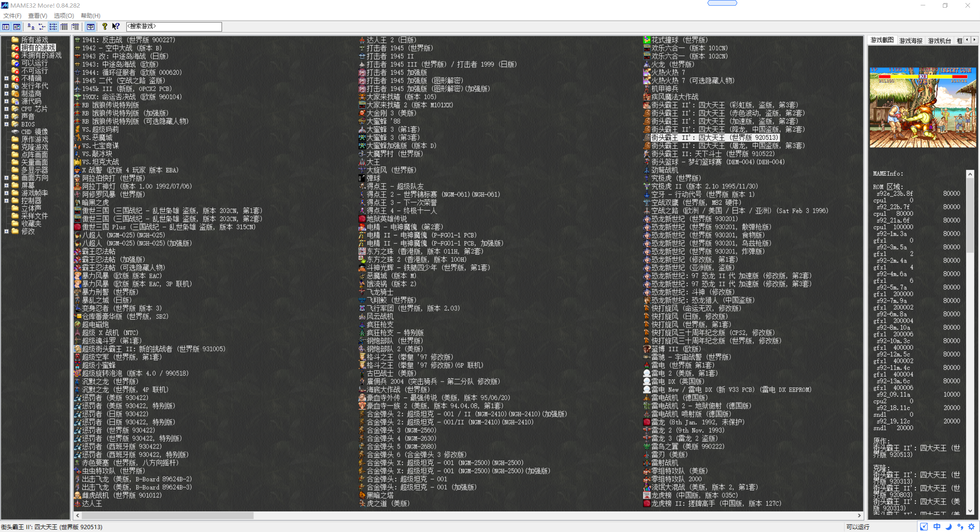Toggle the screenshot panel toolbar button
This screenshot has width=980, height=532.
17,26
